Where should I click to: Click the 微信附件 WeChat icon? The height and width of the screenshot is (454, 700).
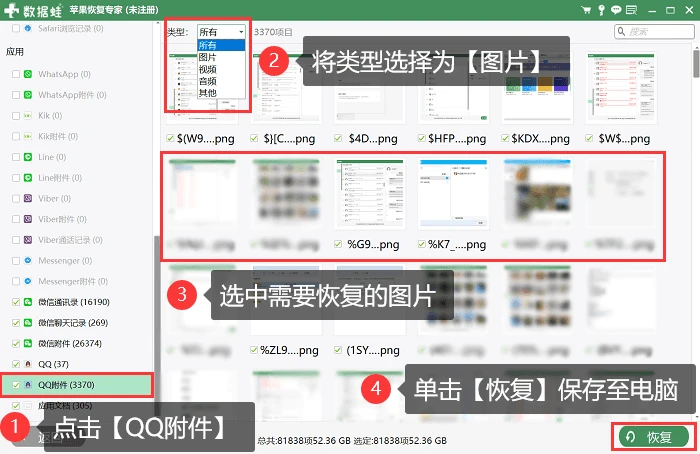pyautogui.click(x=28, y=343)
